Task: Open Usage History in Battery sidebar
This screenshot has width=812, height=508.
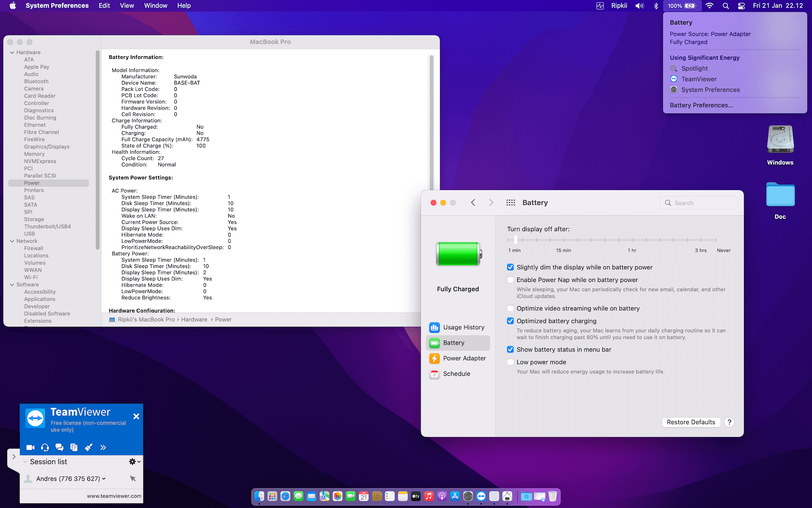Action: (x=458, y=327)
